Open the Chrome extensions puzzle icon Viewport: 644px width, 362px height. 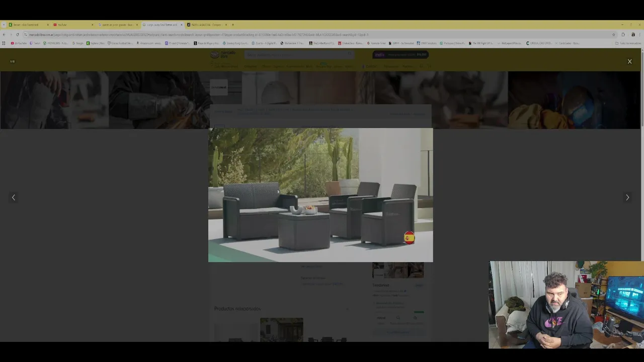pos(623,35)
